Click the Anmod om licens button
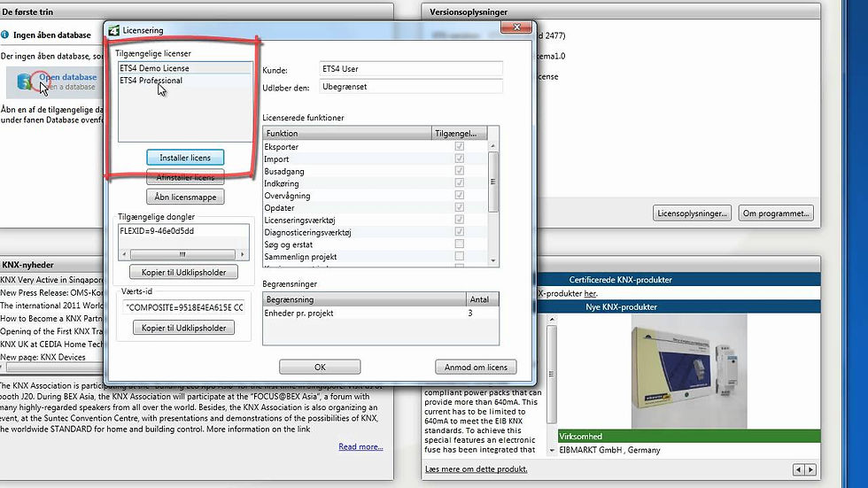This screenshot has width=868, height=488. point(476,367)
